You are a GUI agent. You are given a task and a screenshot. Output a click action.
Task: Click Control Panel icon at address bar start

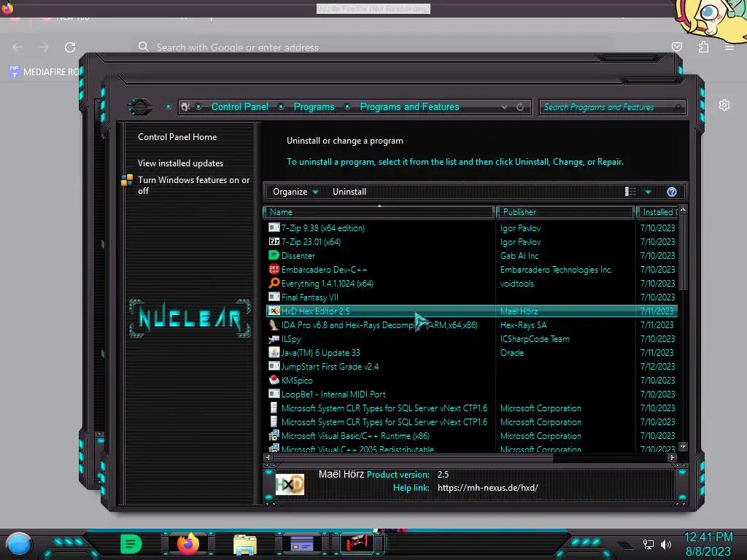(186, 107)
